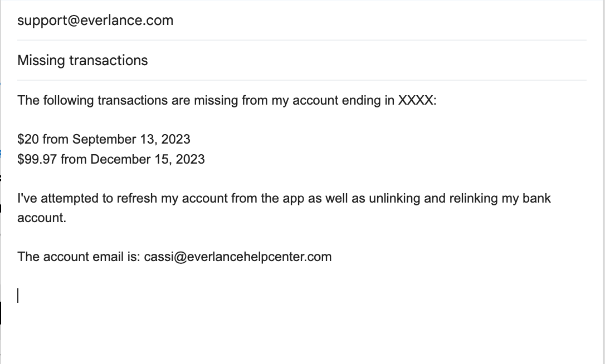Click the year 2023 after September 13

pos(176,139)
